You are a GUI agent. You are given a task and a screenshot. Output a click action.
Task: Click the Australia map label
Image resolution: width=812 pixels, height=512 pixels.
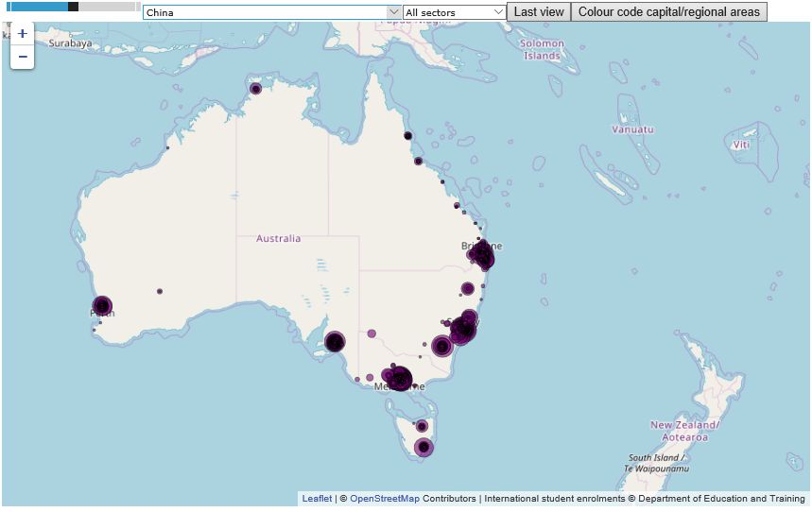click(278, 239)
